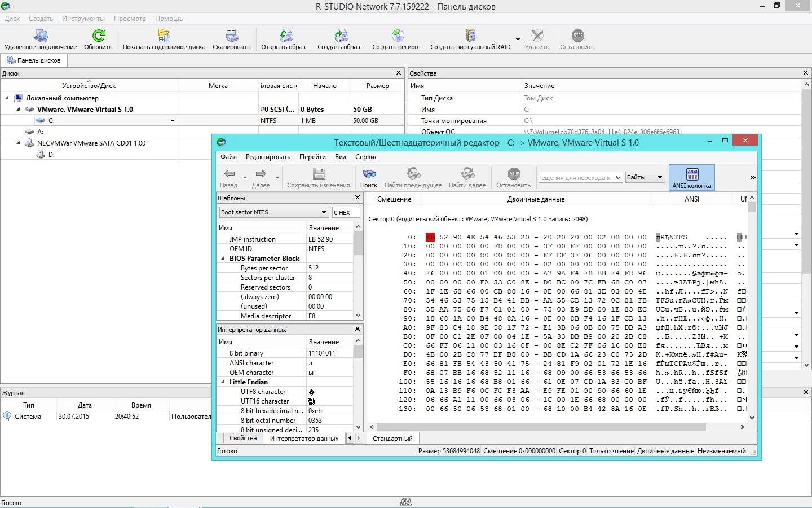Collapse Локальный компьютер tree node

(x=7, y=98)
